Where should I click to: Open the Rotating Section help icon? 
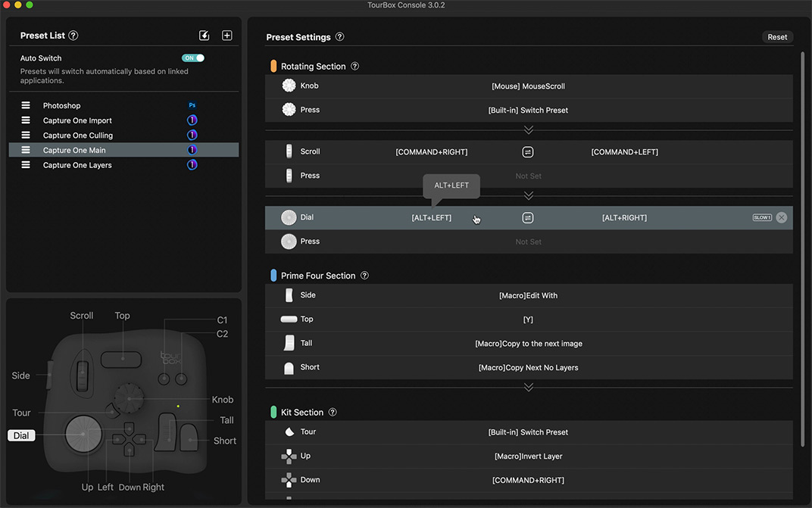[354, 67]
